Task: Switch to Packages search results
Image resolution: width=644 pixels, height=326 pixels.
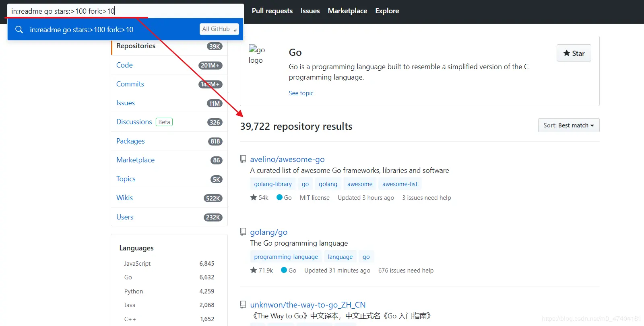Action: pyautogui.click(x=169, y=141)
